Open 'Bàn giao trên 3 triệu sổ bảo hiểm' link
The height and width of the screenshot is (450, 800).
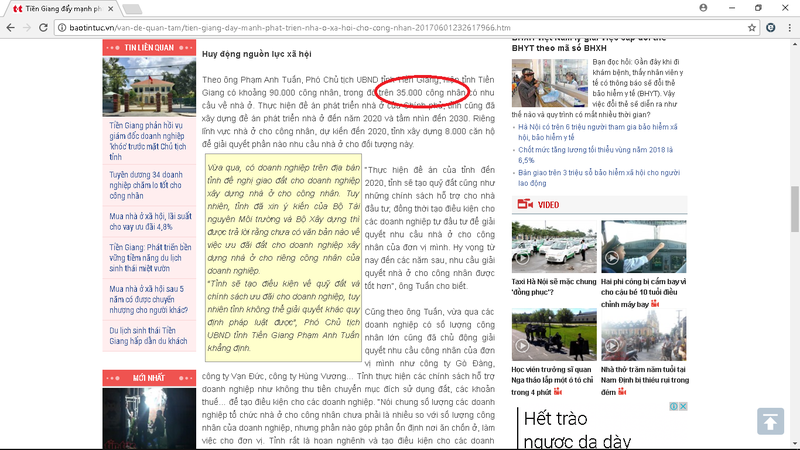(599, 178)
